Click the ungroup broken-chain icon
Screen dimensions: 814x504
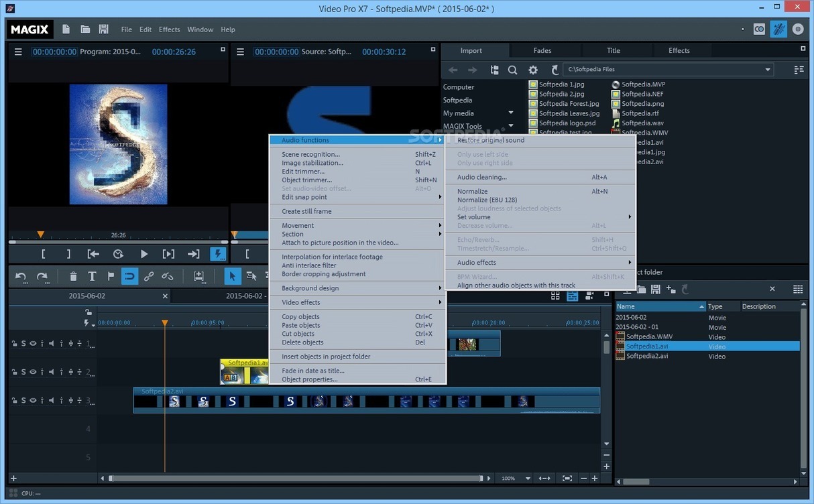pyautogui.click(x=168, y=276)
